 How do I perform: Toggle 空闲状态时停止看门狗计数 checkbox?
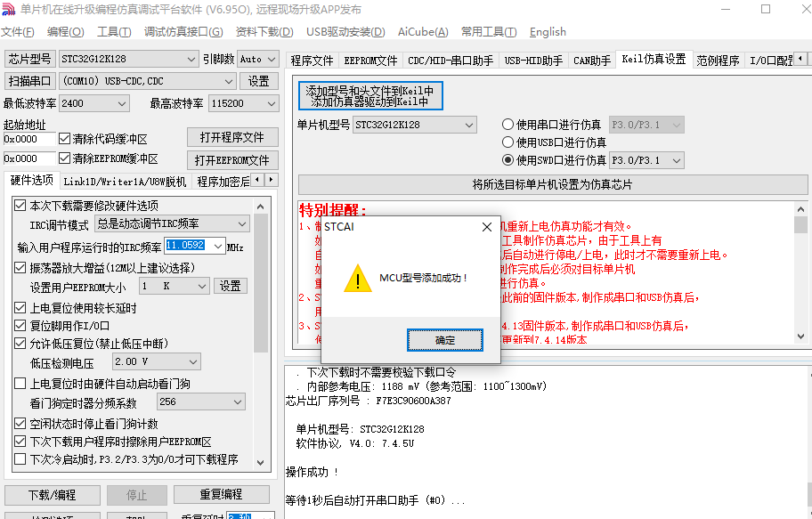pos(20,423)
